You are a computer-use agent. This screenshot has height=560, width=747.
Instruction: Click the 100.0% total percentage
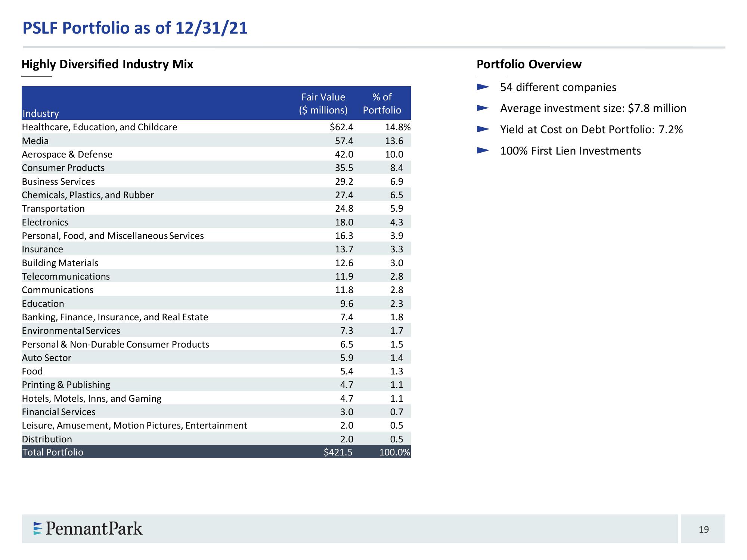(395, 452)
